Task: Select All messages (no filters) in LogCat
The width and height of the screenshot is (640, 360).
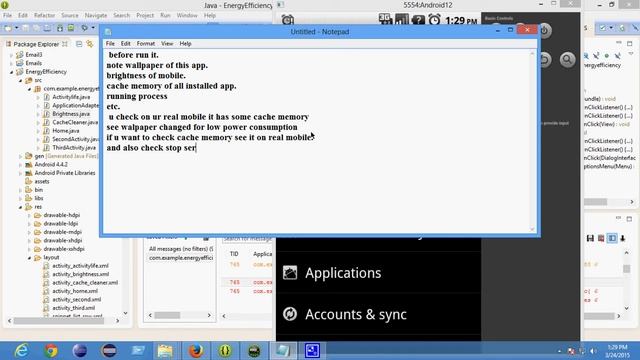Action: [181, 249]
